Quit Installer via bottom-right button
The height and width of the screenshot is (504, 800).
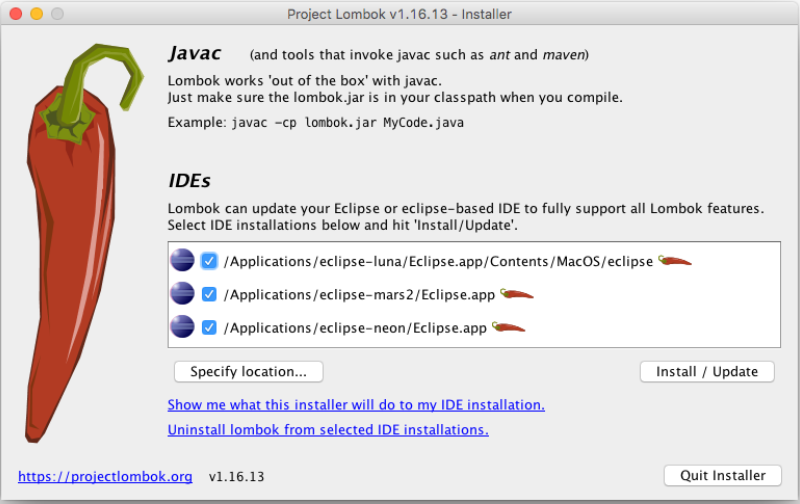coord(722,475)
